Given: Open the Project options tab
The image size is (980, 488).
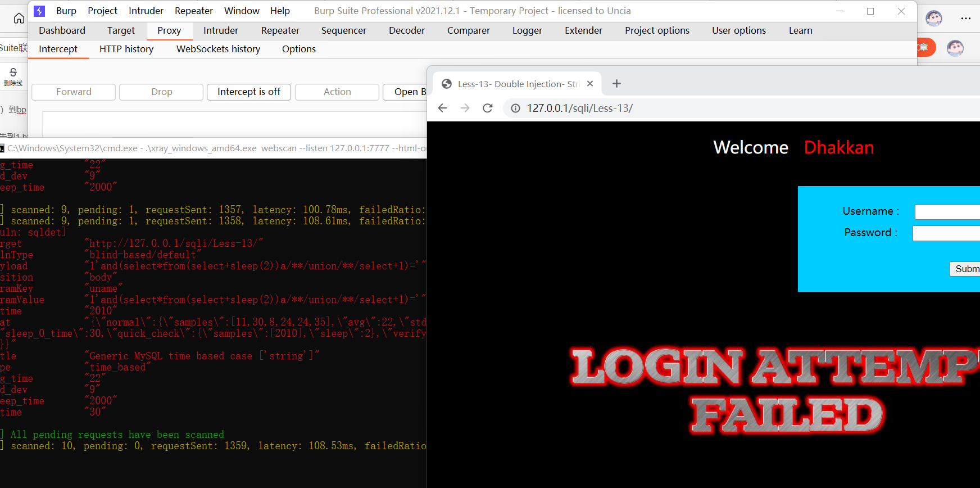Looking at the screenshot, I should pyautogui.click(x=657, y=30).
